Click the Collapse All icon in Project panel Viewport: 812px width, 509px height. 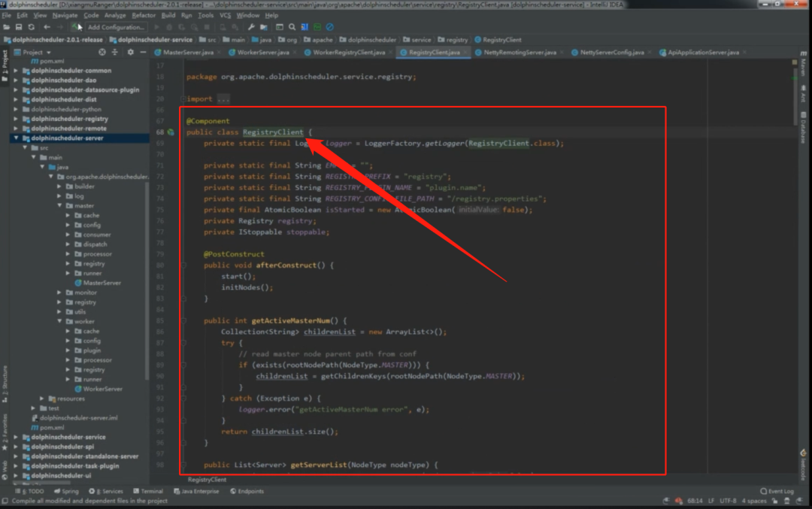click(x=115, y=53)
